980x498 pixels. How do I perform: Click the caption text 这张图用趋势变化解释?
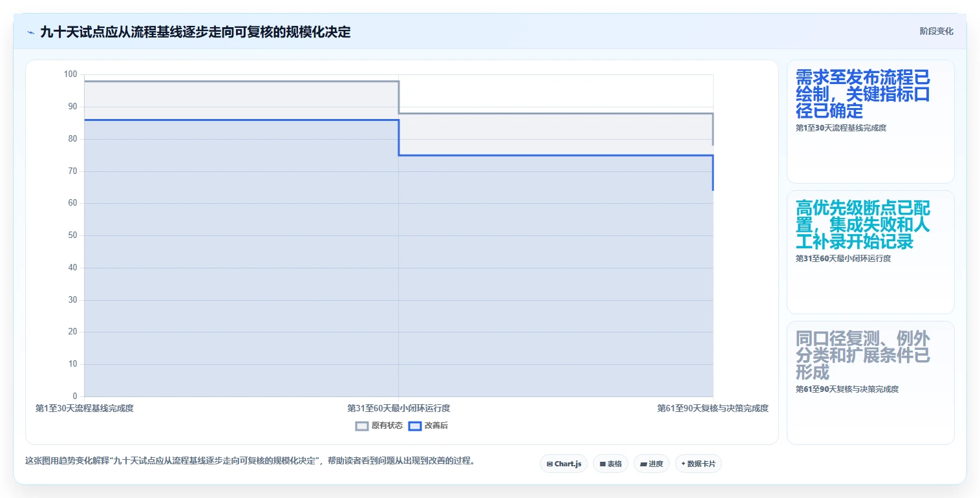[x=250, y=461]
